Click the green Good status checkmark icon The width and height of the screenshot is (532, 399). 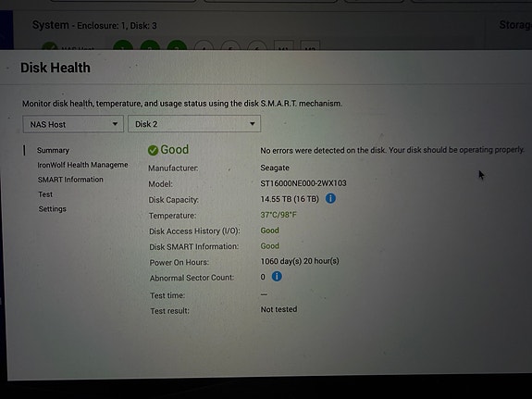[x=153, y=150]
